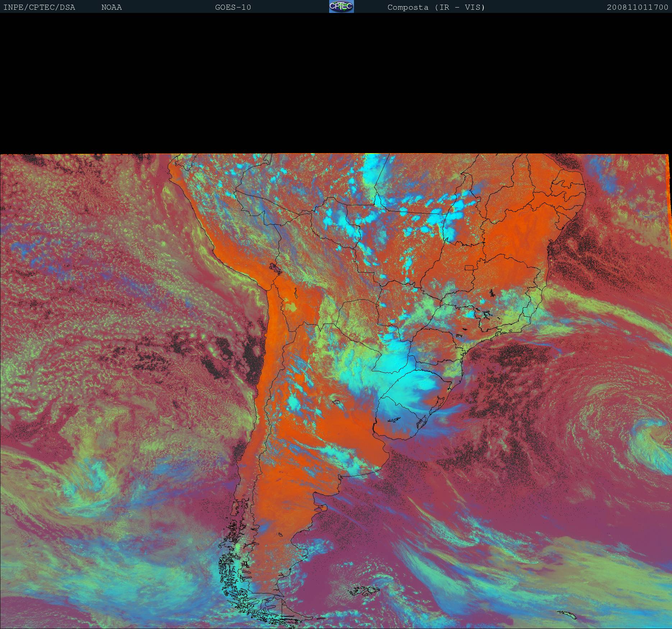
Task: Select the GOES-10 satellite label
Action: [233, 7]
